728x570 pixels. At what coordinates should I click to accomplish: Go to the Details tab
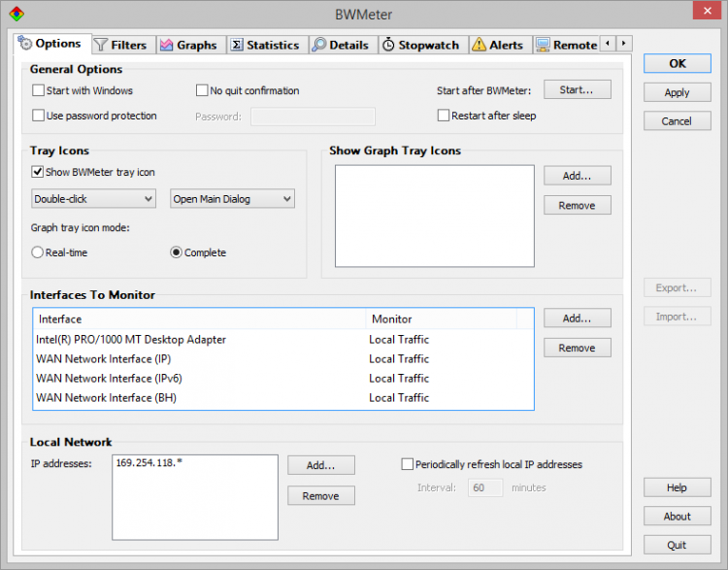(343, 45)
